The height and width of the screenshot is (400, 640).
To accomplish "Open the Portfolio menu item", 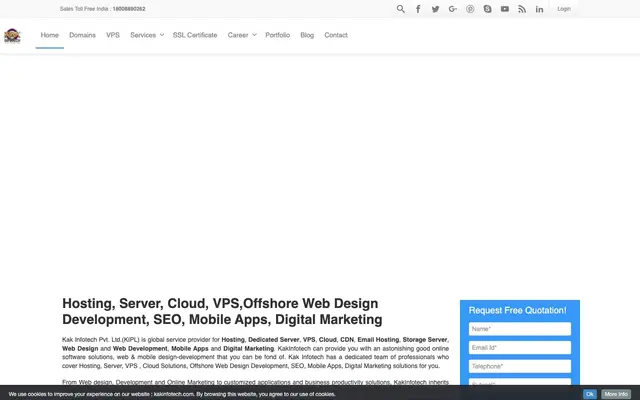I will [278, 35].
